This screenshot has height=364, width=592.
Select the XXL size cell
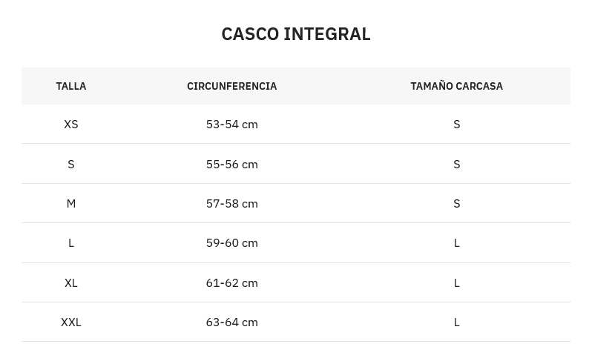(x=71, y=322)
